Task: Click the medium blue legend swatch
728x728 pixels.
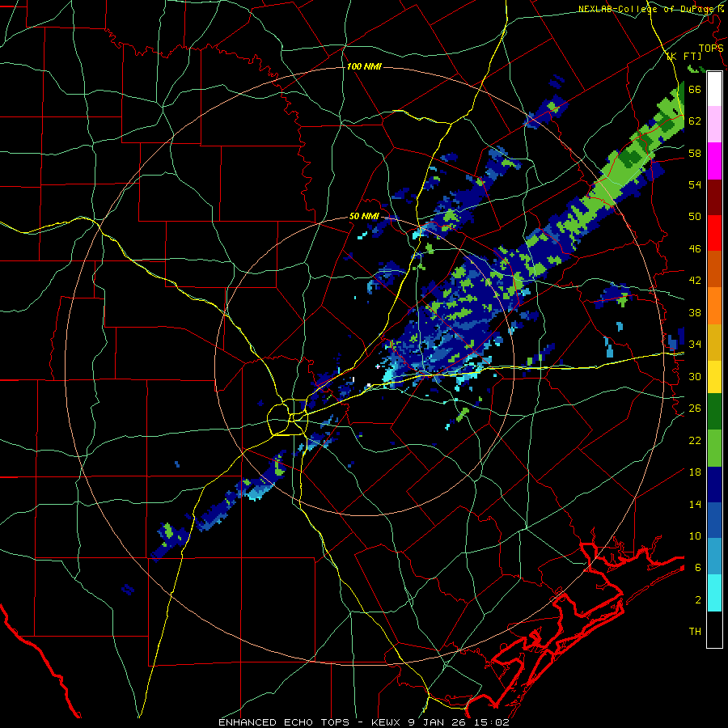Action: 714,520
